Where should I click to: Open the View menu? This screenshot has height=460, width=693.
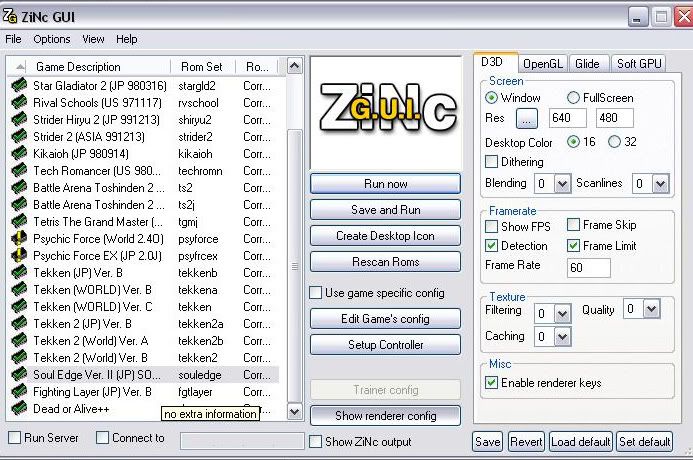coord(93,39)
